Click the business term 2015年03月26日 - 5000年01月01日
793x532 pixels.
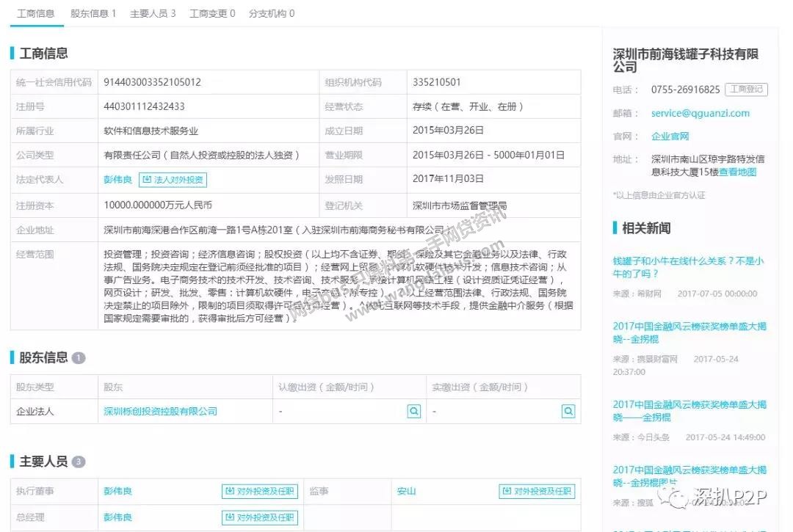488,155
